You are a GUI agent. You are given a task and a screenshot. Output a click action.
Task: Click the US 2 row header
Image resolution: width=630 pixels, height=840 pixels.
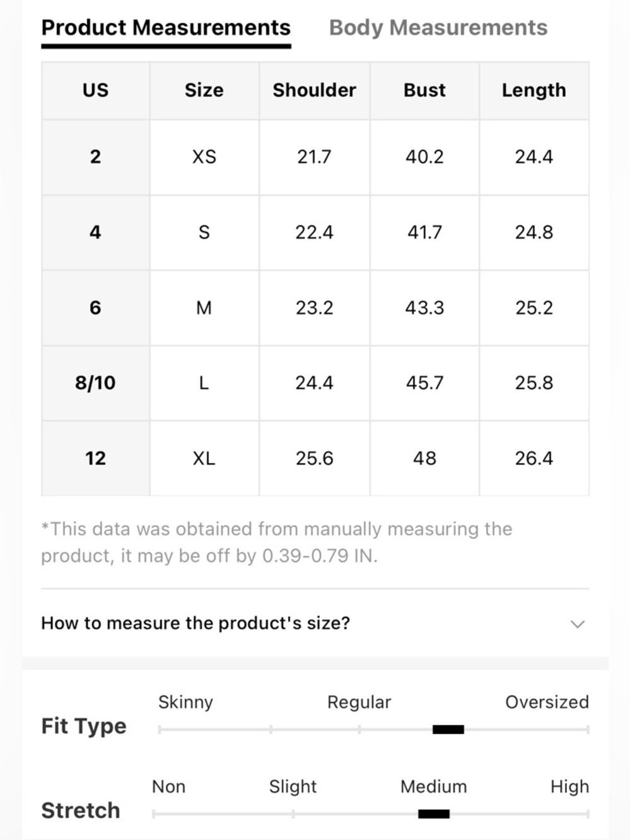(95, 157)
